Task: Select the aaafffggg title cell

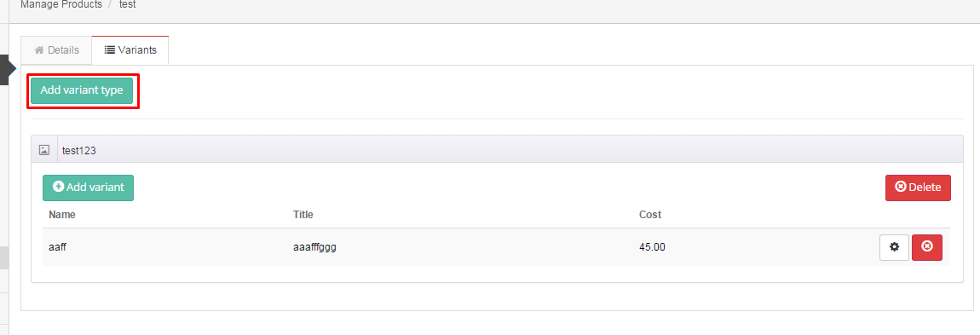Action: 315,247
